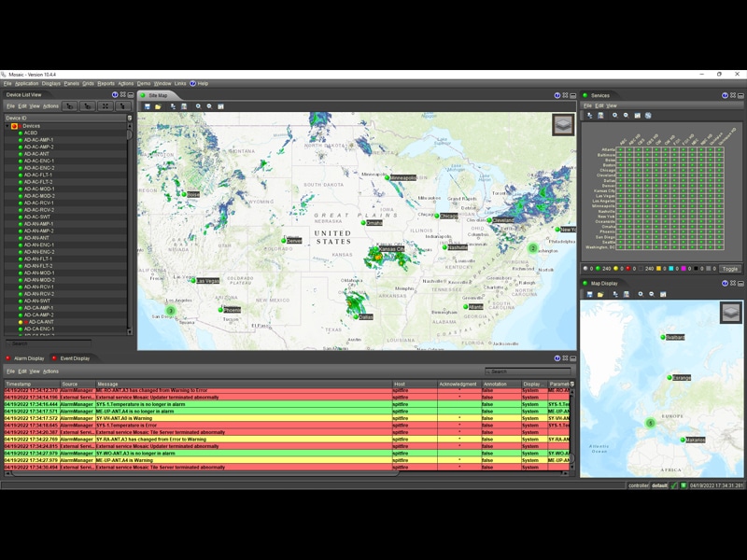Click the help question-mark icon in Site Map header

(x=558, y=94)
